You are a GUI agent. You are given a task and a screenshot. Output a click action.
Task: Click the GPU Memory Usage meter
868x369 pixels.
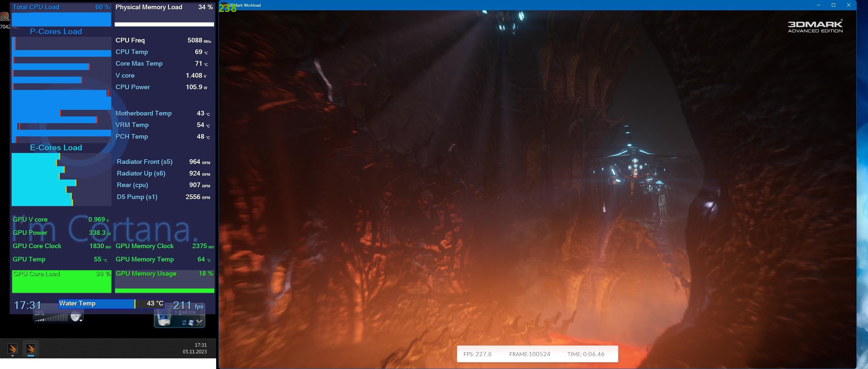point(164,281)
